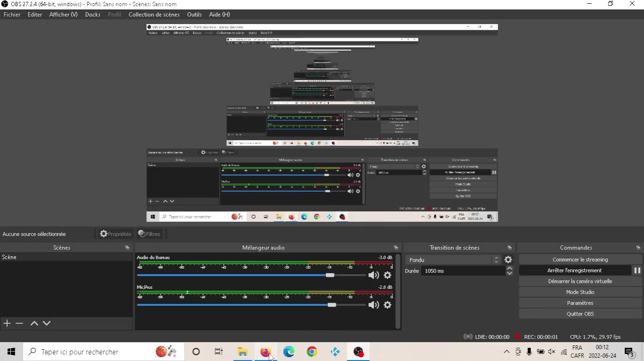Screen dimensions: 644x361
Task: Mute the Audio du Bureau speaker icon
Action: pos(373,275)
